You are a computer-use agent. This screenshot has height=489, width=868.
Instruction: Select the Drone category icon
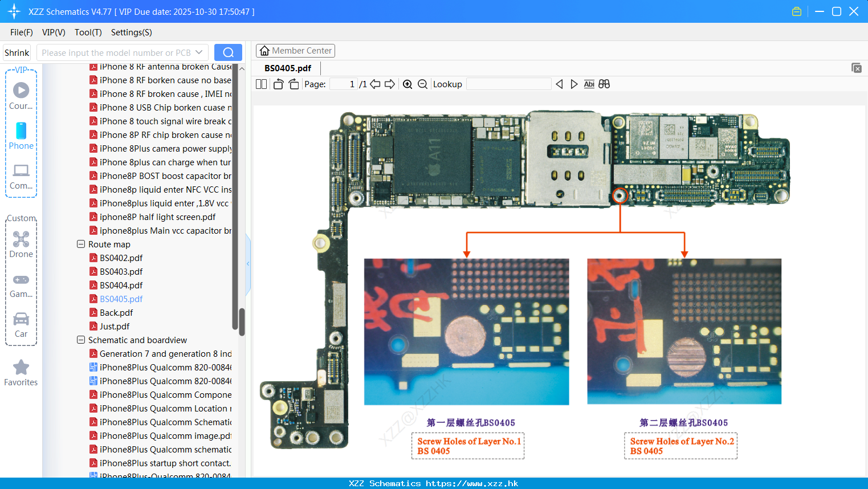21,244
